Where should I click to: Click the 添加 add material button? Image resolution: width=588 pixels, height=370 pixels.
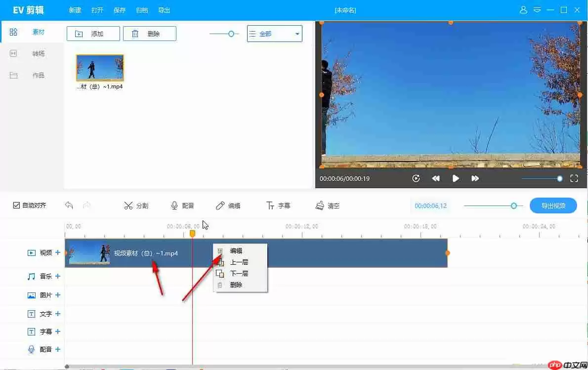93,33
